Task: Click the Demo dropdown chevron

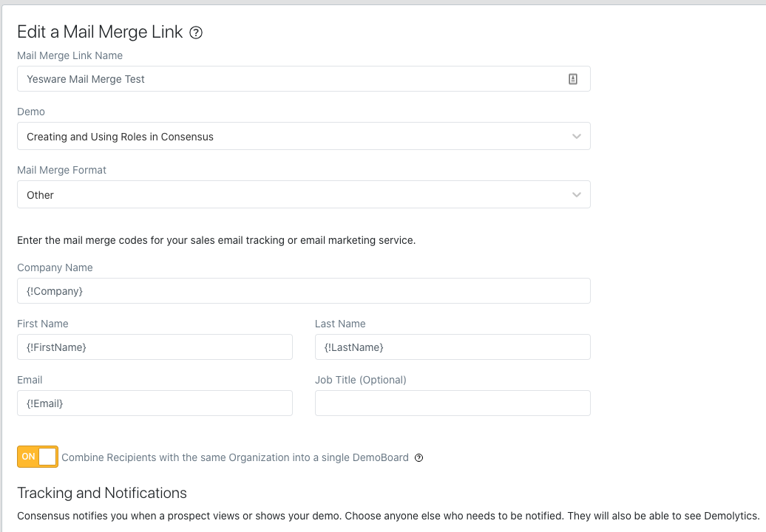Action: point(577,136)
